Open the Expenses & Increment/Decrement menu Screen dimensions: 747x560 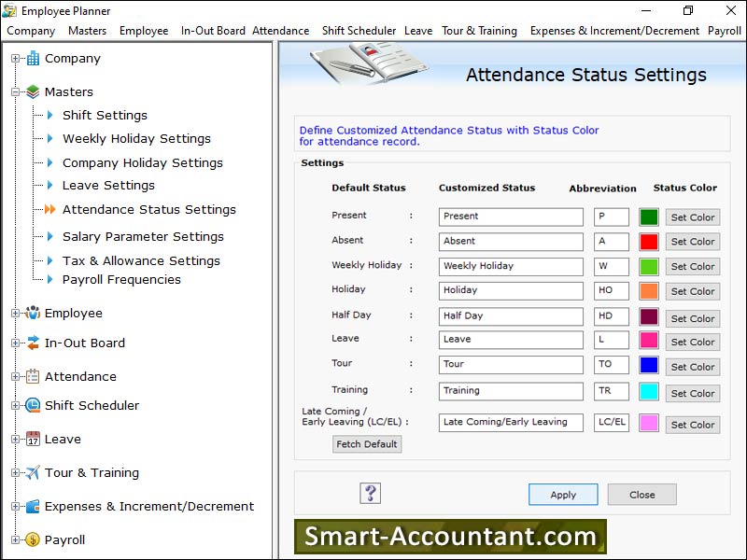pos(614,31)
